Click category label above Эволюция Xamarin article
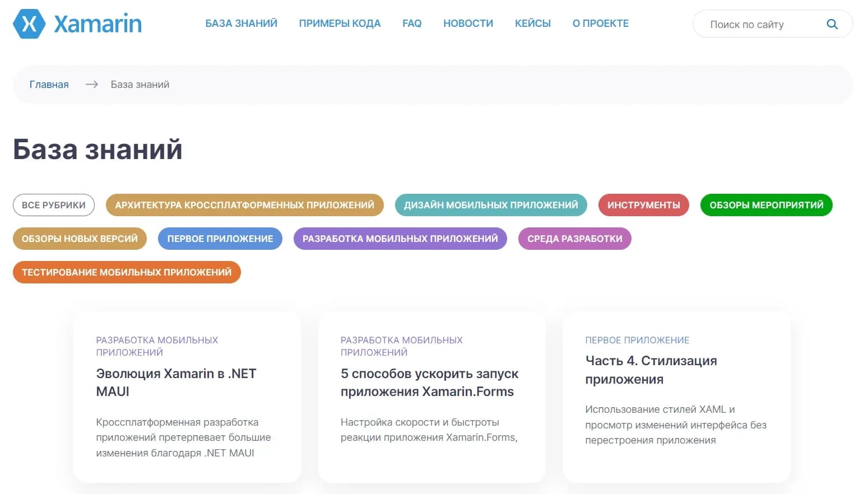 click(157, 346)
